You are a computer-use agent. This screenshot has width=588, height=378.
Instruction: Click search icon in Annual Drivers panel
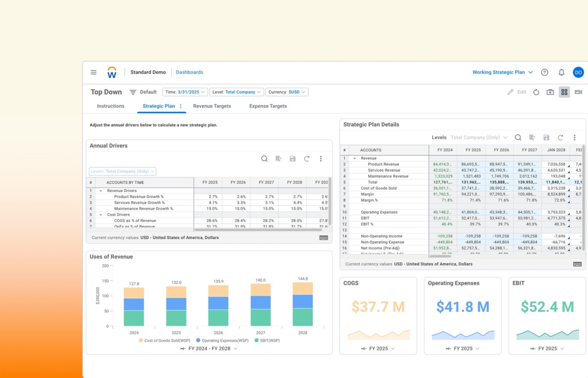pyautogui.click(x=264, y=159)
